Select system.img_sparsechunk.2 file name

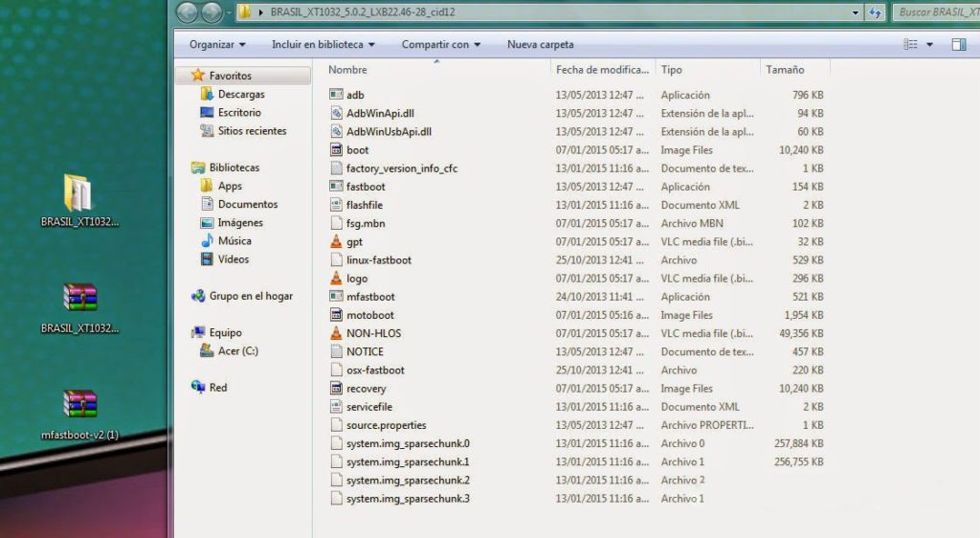[x=408, y=481]
